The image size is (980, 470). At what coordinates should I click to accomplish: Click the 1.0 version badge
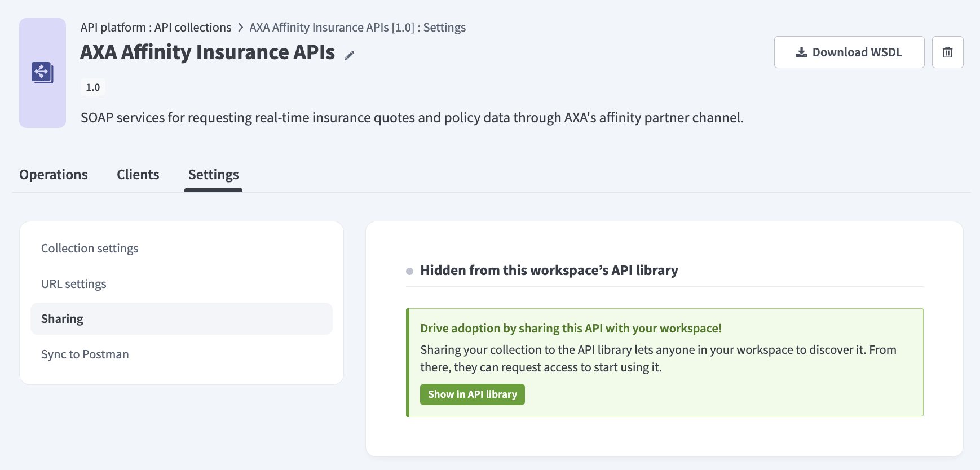[93, 87]
